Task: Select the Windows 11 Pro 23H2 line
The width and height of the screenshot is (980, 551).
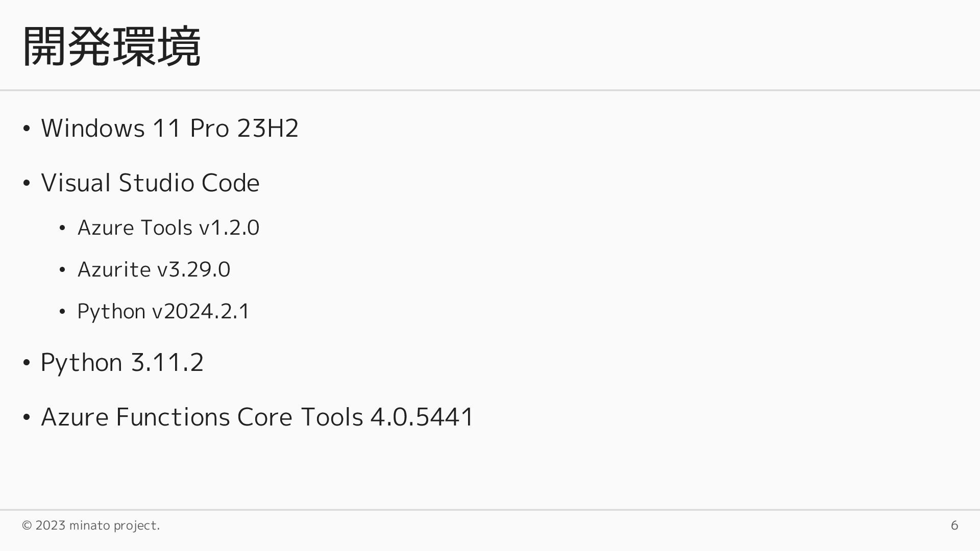Action: [169, 128]
